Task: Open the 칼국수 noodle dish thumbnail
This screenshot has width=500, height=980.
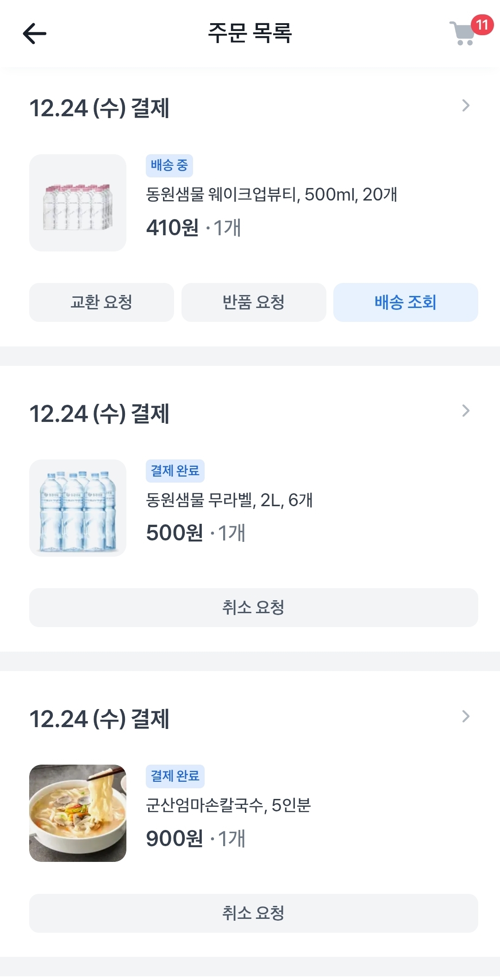Action: pos(78,813)
